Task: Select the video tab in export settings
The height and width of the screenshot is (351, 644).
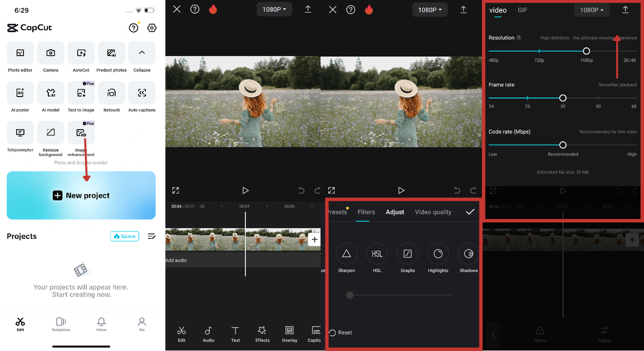Action: point(498,10)
